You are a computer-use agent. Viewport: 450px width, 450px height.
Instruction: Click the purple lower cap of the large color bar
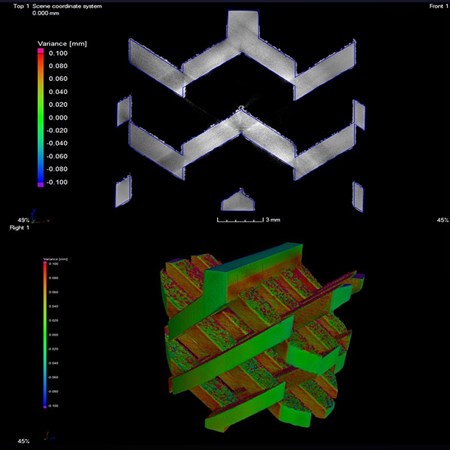coord(40,184)
